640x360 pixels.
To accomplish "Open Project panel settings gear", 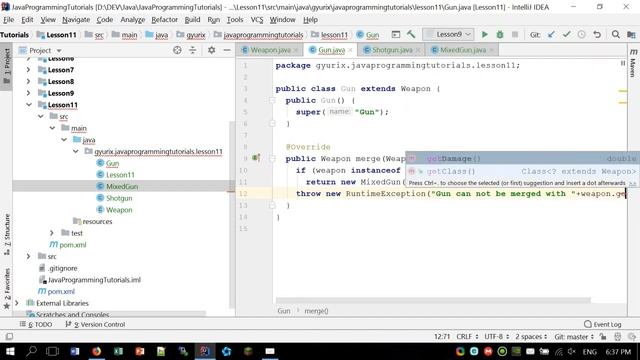I will tap(211, 50).
